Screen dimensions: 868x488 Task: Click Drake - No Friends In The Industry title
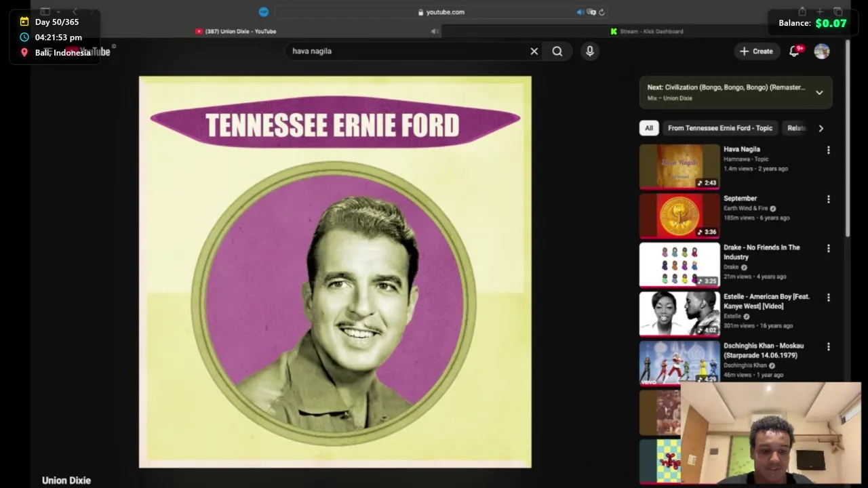click(x=762, y=252)
